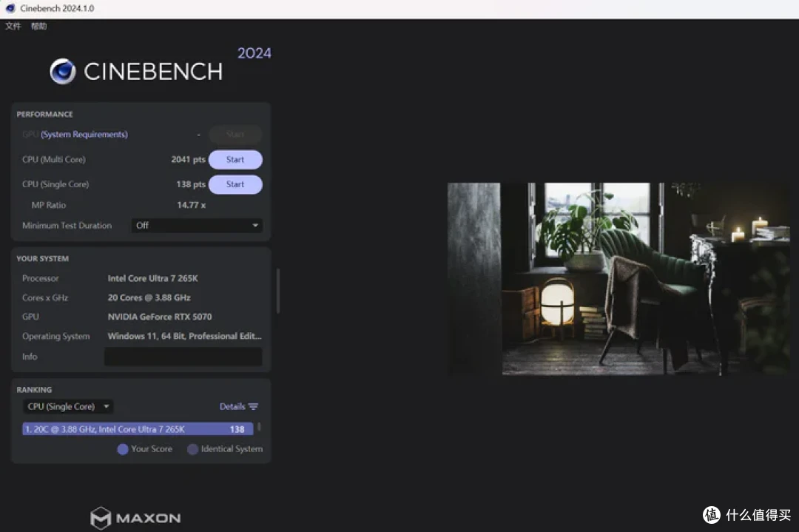
Task: Click the ranking list scrollbar
Action: pyautogui.click(x=259, y=427)
